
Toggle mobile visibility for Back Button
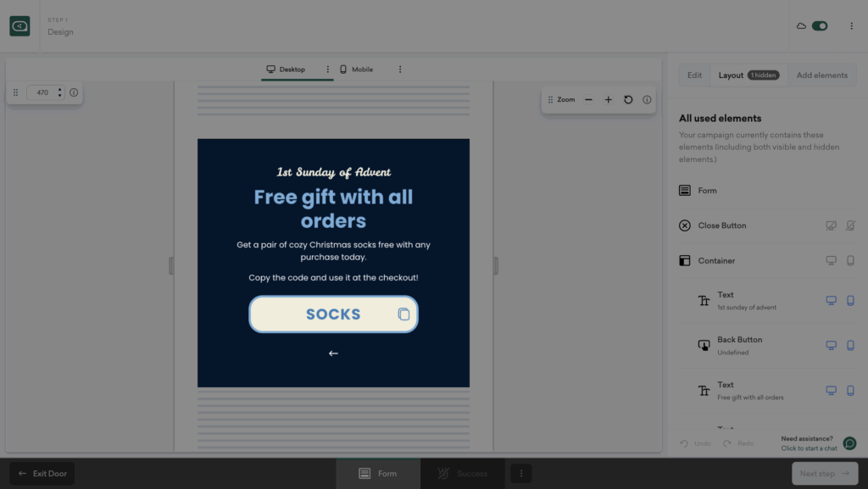[850, 345]
